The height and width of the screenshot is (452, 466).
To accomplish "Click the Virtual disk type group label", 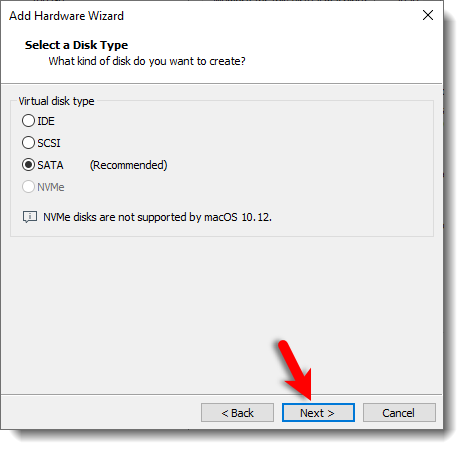I will [x=56, y=101].
